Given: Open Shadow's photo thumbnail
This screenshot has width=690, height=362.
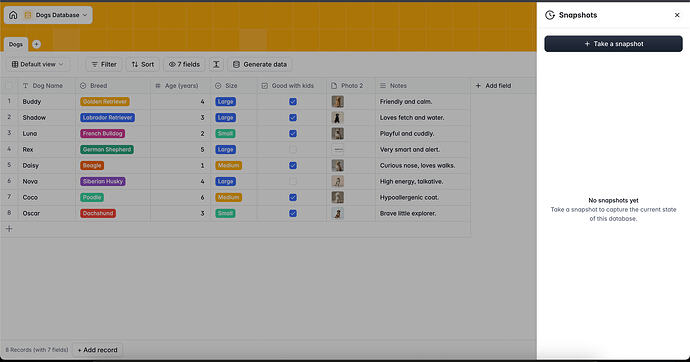Looking at the screenshot, I should tap(338, 117).
